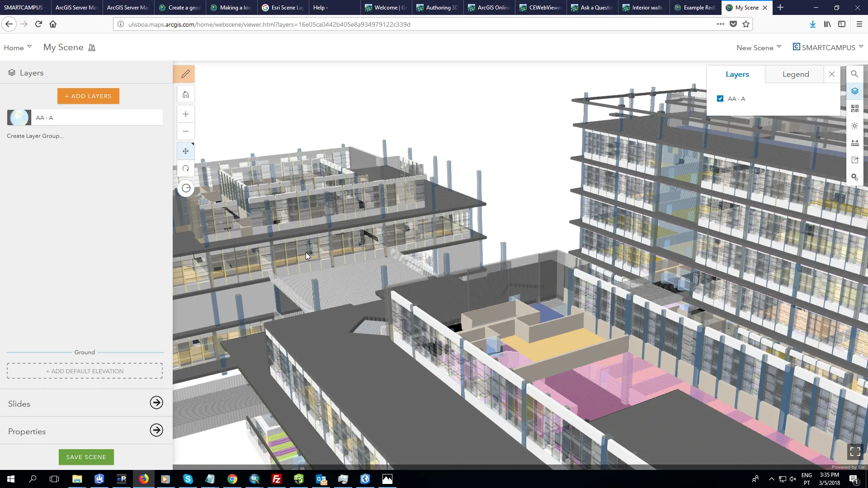Zoom out with the minus button

tap(185, 131)
